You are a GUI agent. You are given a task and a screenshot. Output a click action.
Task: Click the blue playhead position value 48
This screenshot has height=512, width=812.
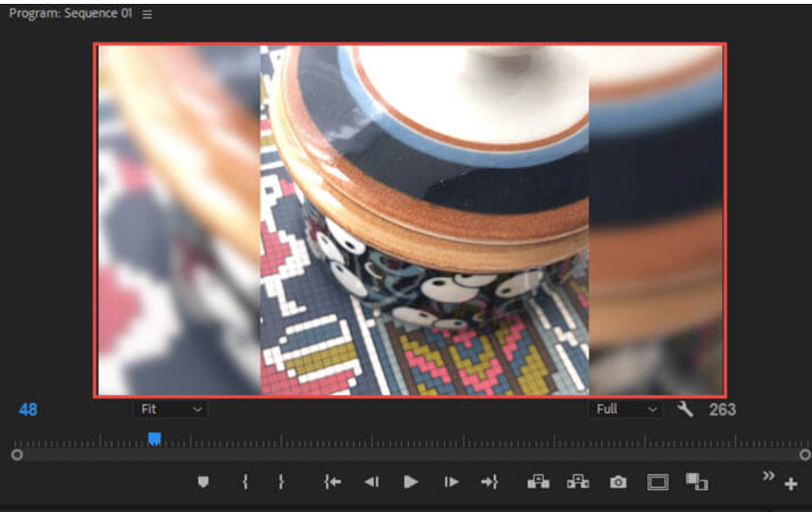[x=28, y=410]
